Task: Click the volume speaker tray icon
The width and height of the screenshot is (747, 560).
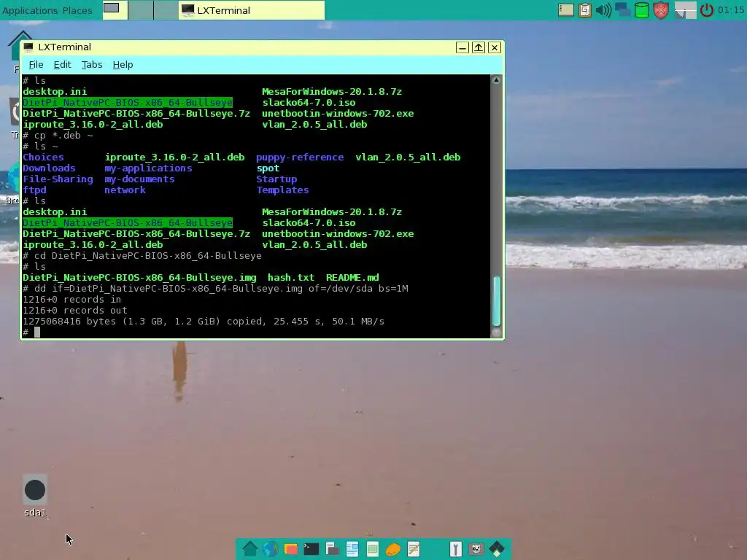Action: pos(603,10)
